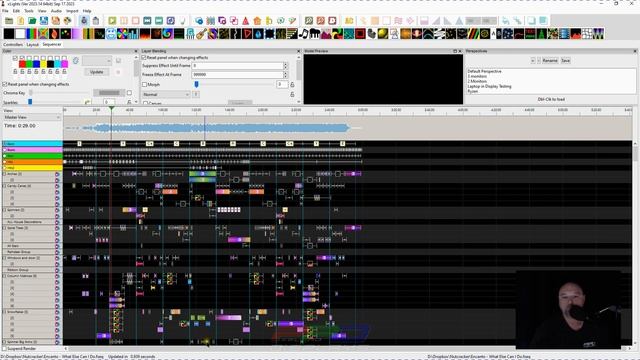Screen dimensions: 640x360
Task: Close the Layer Blending panel
Action: (x=298, y=51)
